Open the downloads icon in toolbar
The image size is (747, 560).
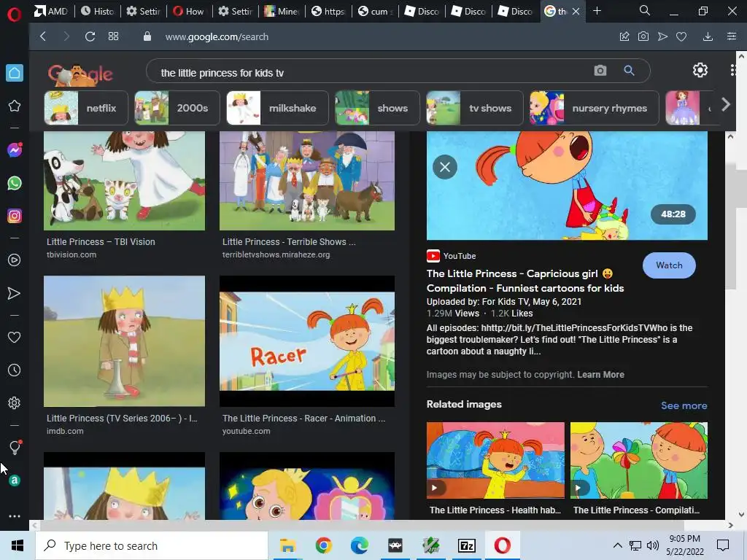click(x=708, y=36)
